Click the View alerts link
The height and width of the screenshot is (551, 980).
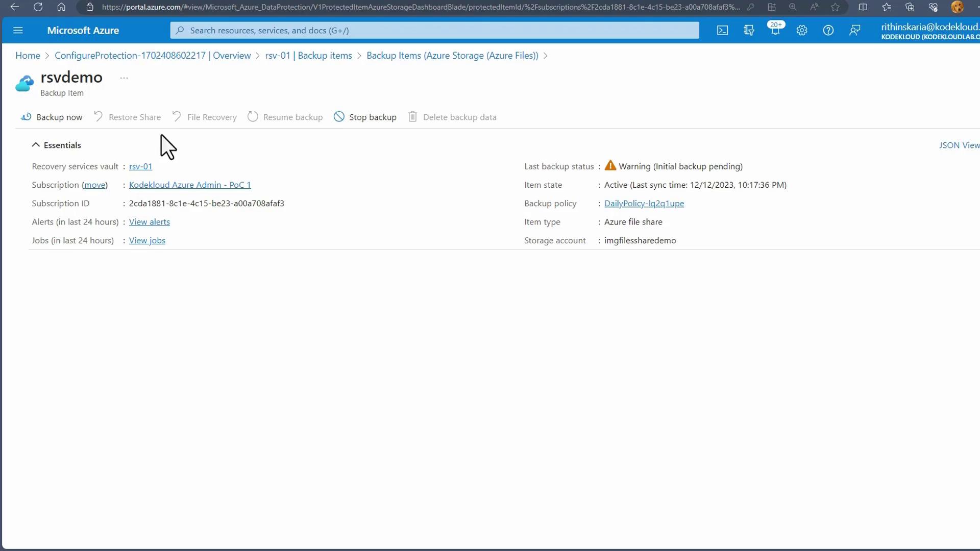click(149, 222)
